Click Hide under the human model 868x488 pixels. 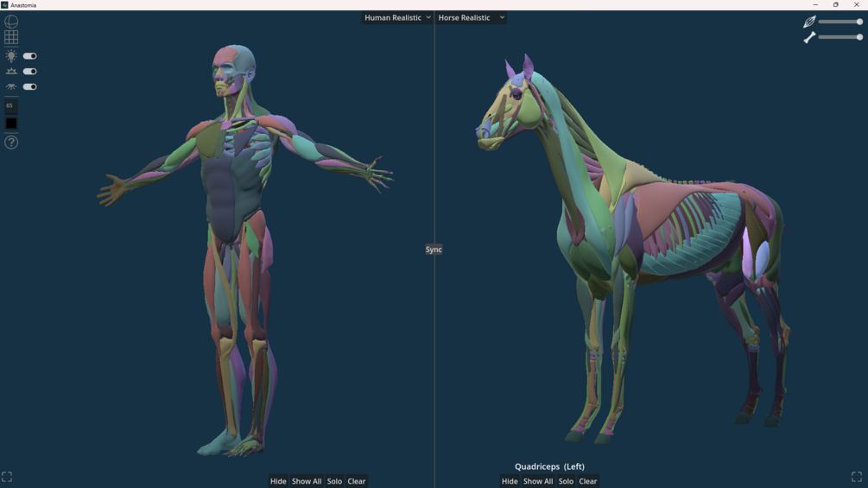point(278,481)
